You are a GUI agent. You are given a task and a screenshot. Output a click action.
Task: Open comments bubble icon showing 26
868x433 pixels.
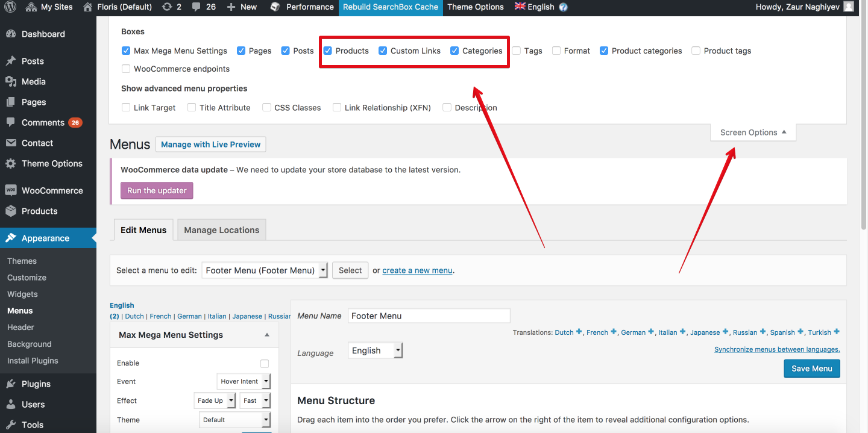click(x=197, y=7)
